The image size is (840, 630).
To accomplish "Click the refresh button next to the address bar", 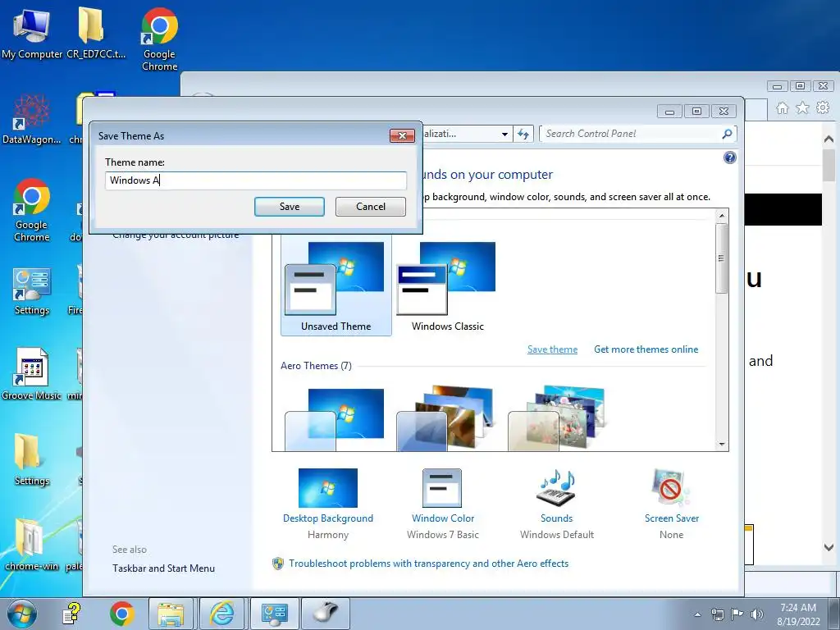I will pyautogui.click(x=523, y=134).
